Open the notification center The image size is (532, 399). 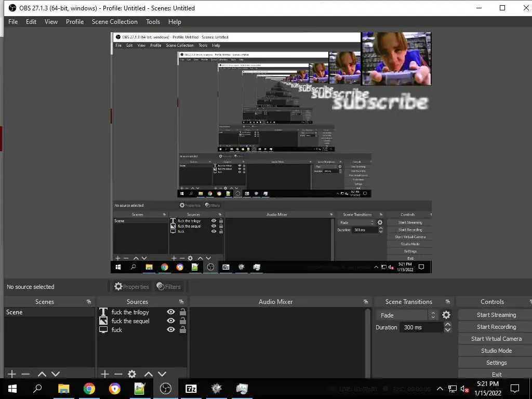coord(515,389)
